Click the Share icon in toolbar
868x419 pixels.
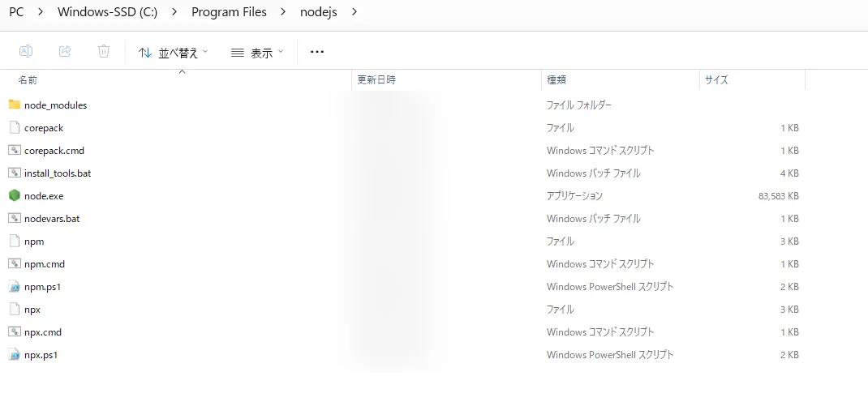pyautogui.click(x=65, y=52)
